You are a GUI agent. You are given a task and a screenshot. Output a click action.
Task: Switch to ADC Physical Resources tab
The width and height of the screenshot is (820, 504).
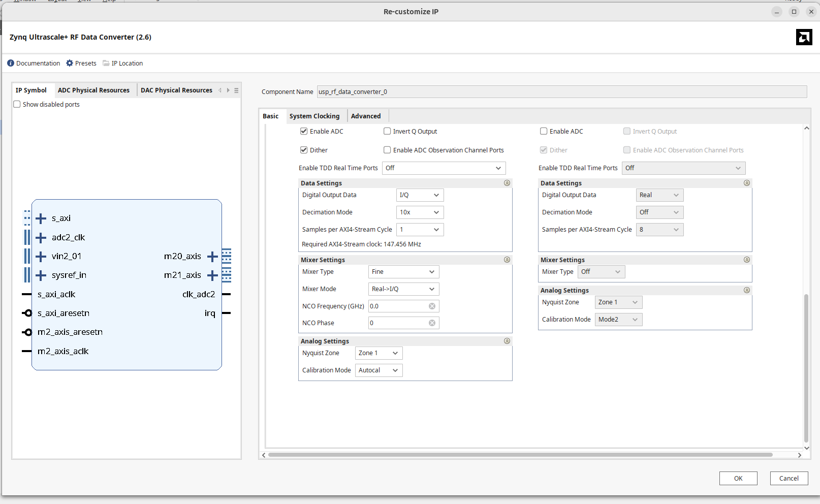coord(93,90)
